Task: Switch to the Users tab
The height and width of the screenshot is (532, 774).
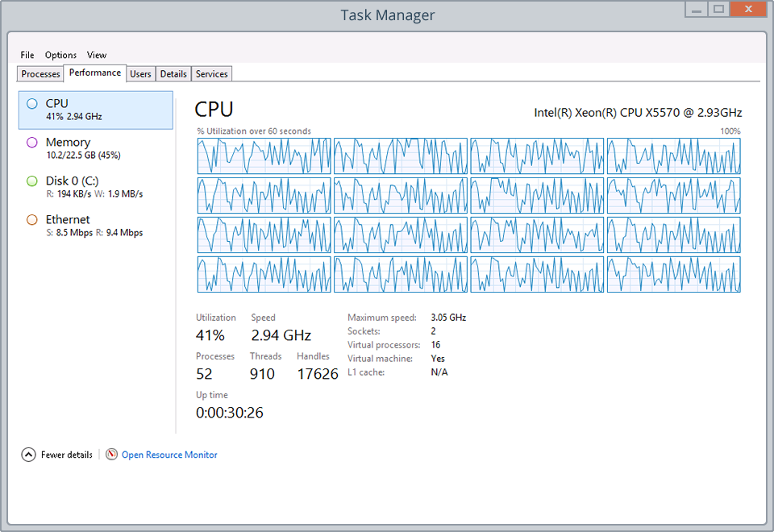Action: (x=140, y=74)
